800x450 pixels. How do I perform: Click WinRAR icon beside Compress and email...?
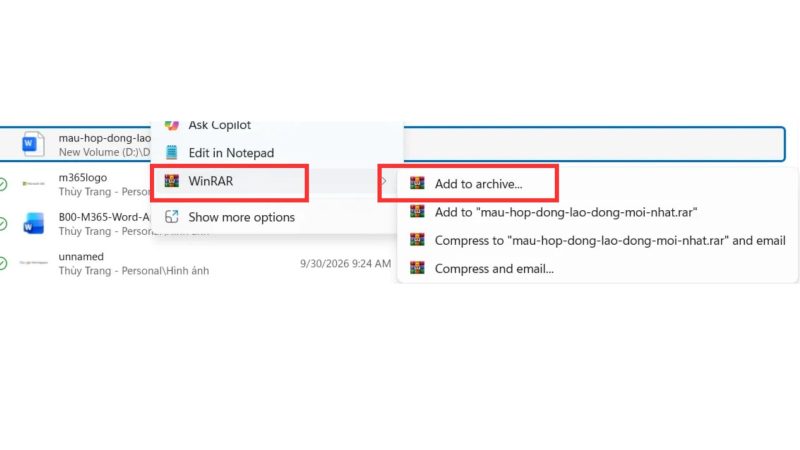click(x=417, y=268)
